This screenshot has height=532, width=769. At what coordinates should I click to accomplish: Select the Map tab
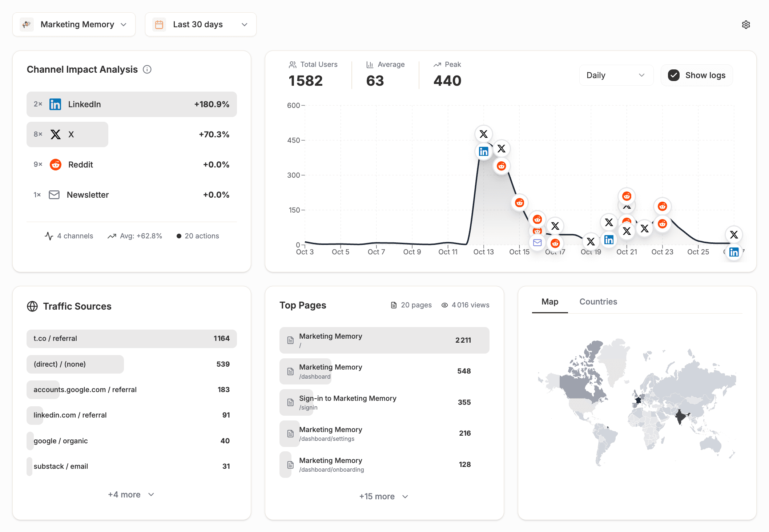tap(549, 302)
